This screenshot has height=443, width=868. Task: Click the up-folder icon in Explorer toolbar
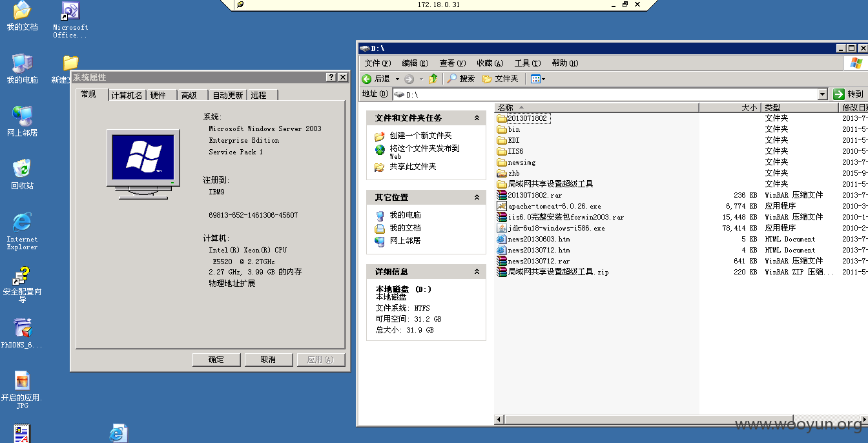pyautogui.click(x=433, y=79)
